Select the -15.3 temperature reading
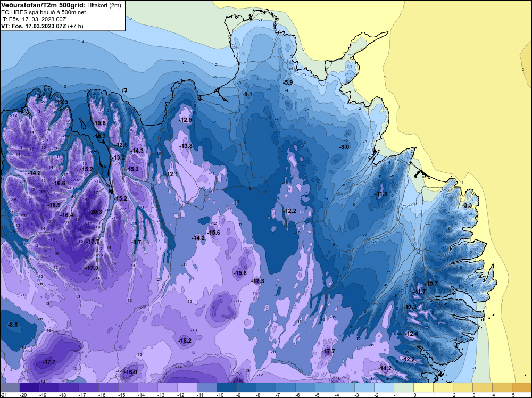The width and height of the screenshot is (532, 398). tap(132, 169)
